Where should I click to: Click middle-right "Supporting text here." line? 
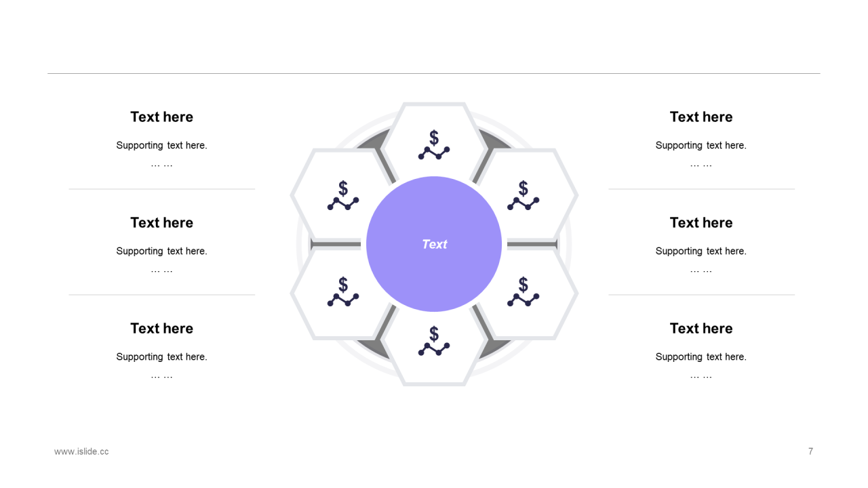701,251
